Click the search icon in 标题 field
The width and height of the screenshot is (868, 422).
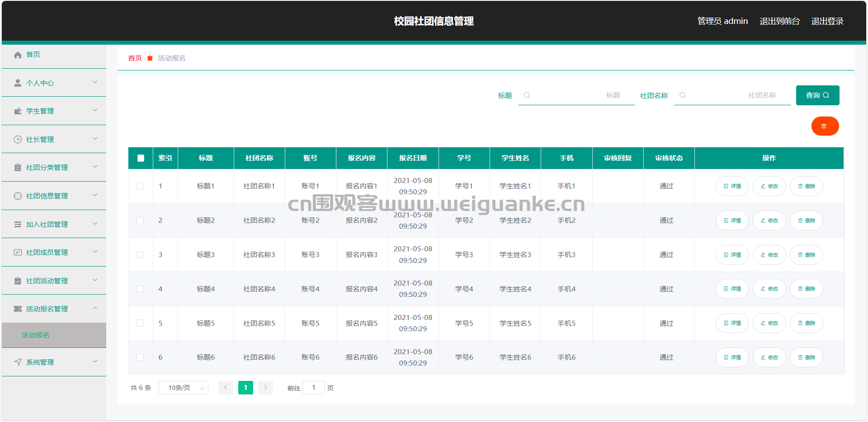(x=527, y=95)
